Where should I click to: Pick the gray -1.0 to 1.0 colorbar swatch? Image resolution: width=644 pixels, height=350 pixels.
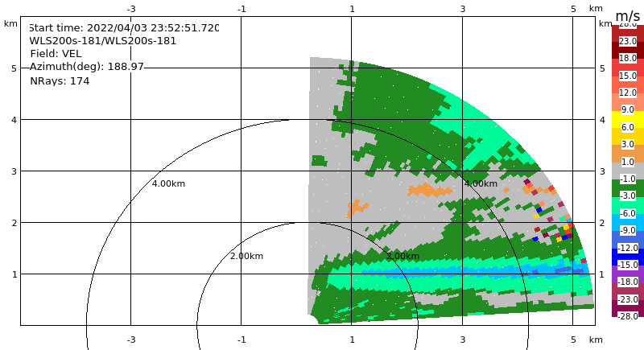pyautogui.click(x=628, y=171)
